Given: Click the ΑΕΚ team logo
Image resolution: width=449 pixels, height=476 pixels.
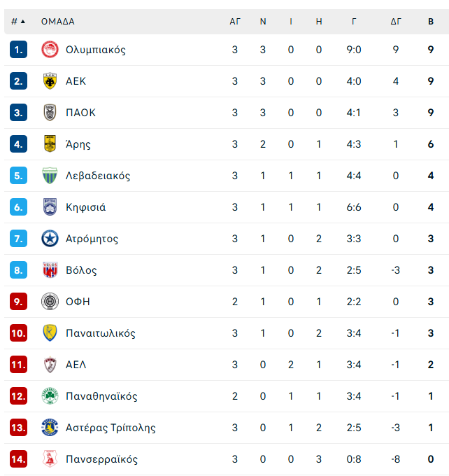Looking at the screenshot, I should point(50,81).
